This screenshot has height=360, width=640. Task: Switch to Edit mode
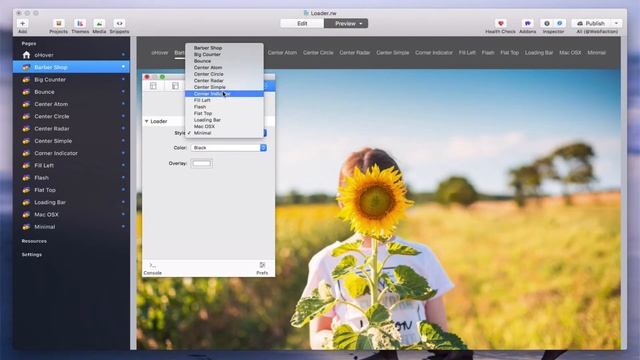[x=302, y=24]
